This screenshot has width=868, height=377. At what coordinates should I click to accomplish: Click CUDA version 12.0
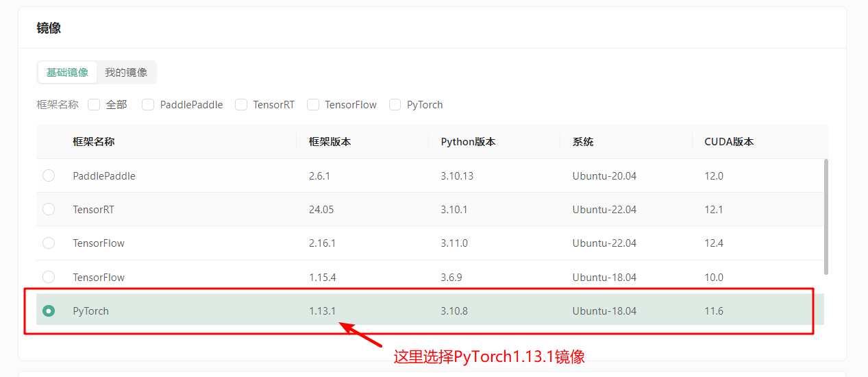click(714, 176)
